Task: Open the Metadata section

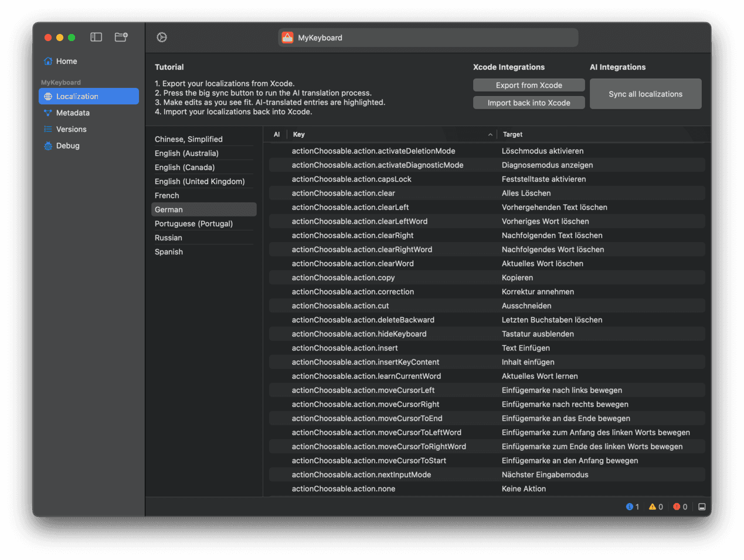Action: (89, 113)
